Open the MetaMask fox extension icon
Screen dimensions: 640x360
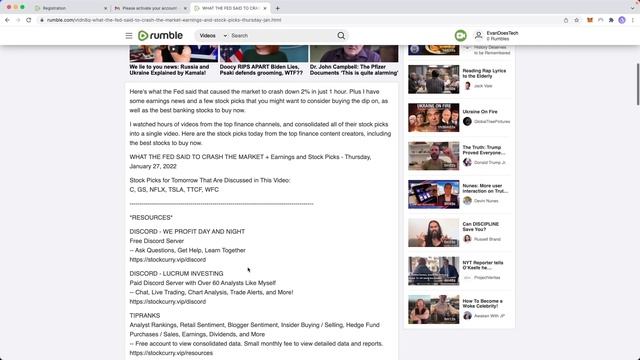pos(590,20)
